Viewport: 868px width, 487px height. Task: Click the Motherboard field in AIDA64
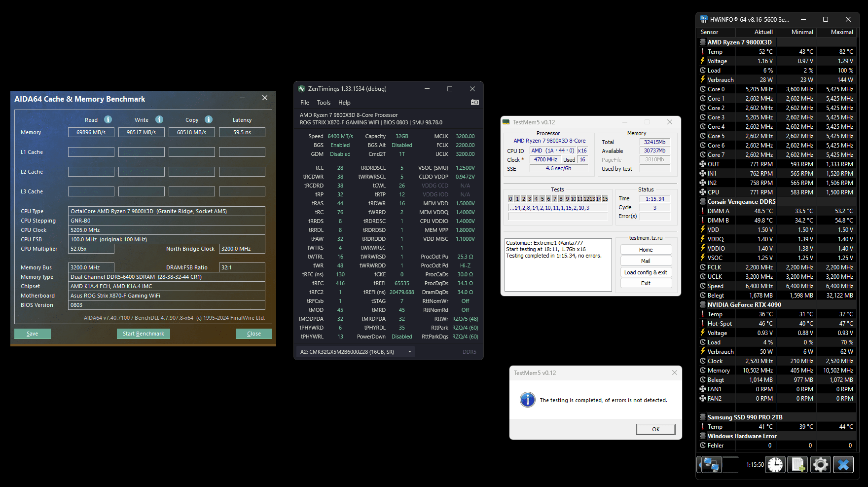coord(167,296)
